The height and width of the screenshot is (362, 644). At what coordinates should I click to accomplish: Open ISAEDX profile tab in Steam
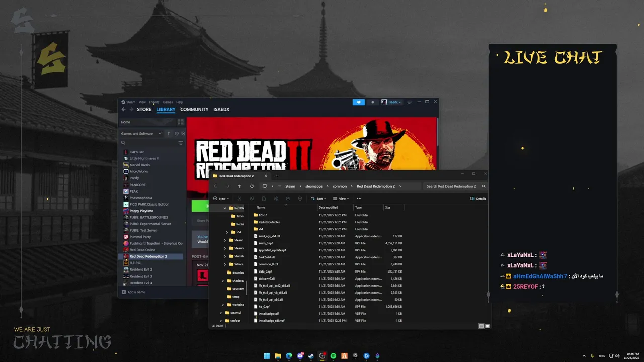(221, 109)
